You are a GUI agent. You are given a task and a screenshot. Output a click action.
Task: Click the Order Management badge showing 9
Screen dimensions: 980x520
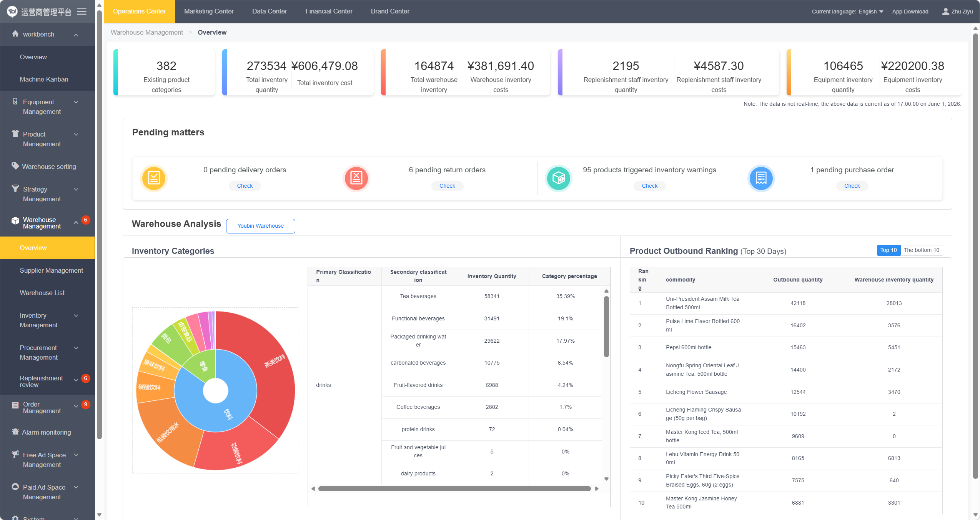tap(86, 404)
